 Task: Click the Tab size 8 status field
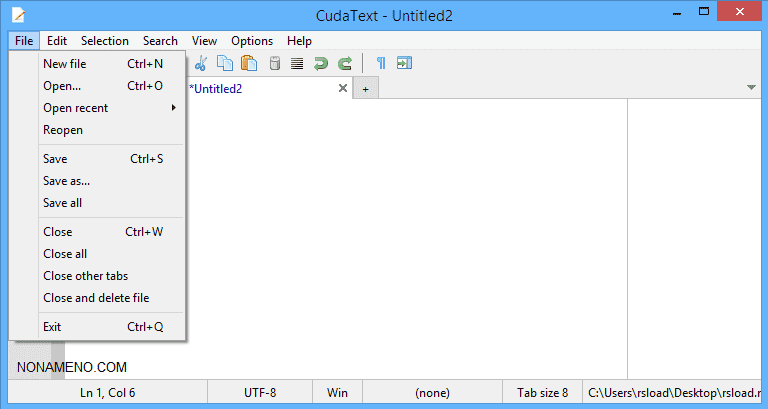point(542,393)
